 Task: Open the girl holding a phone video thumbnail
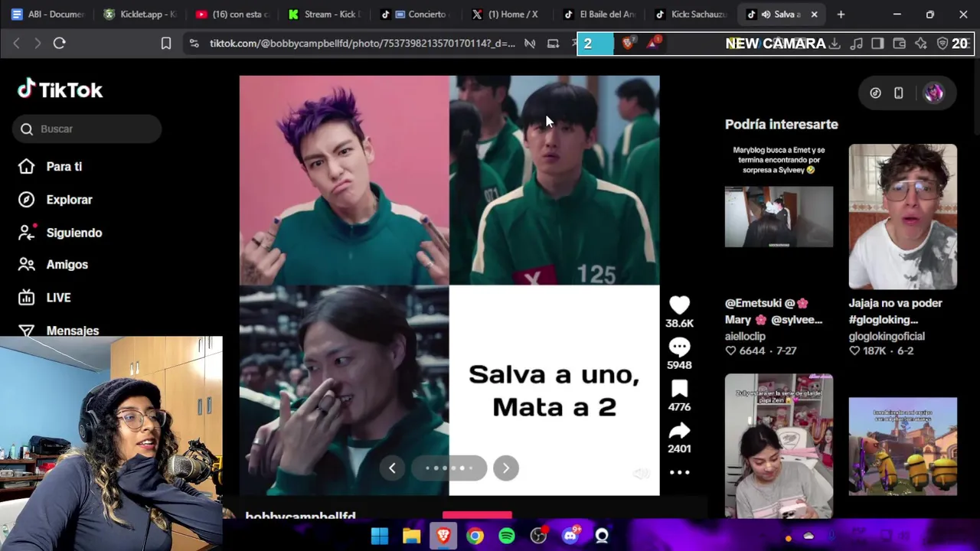[779, 445]
